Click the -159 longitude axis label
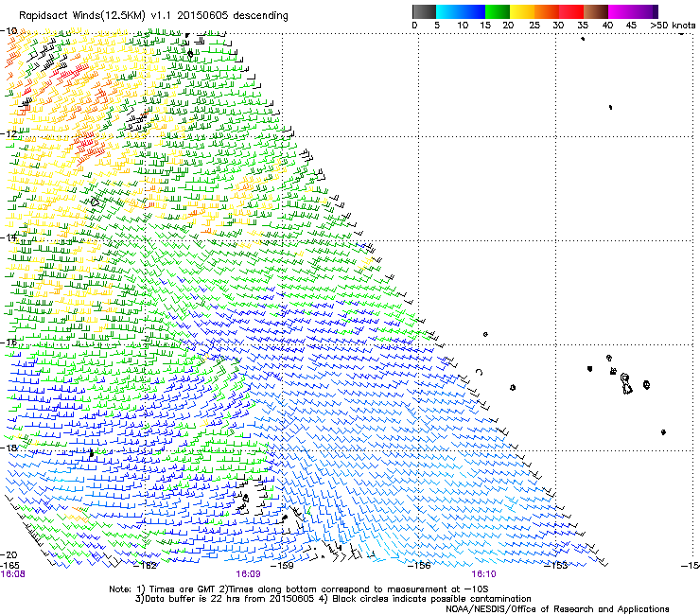This screenshot has height=615, width=700. click(x=283, y=566)
